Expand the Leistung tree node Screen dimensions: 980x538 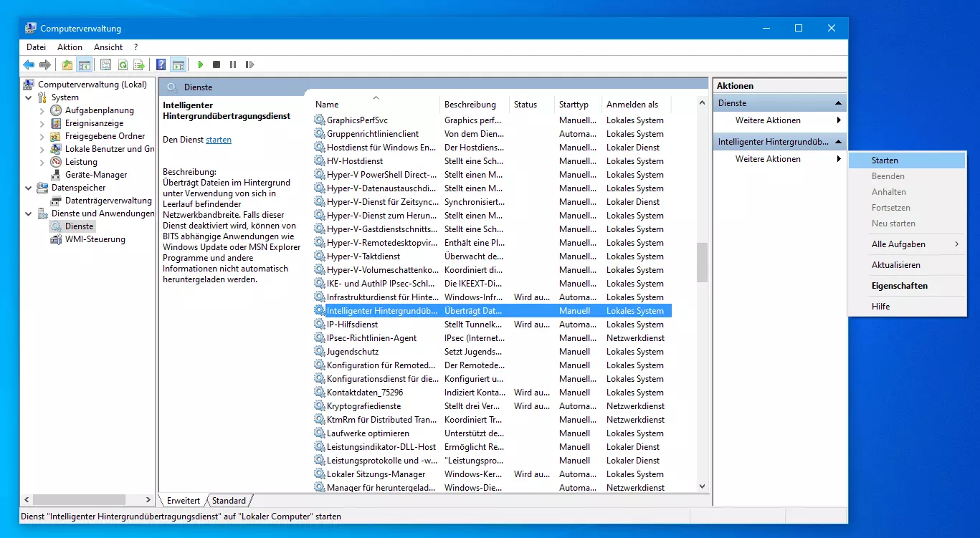42,162
